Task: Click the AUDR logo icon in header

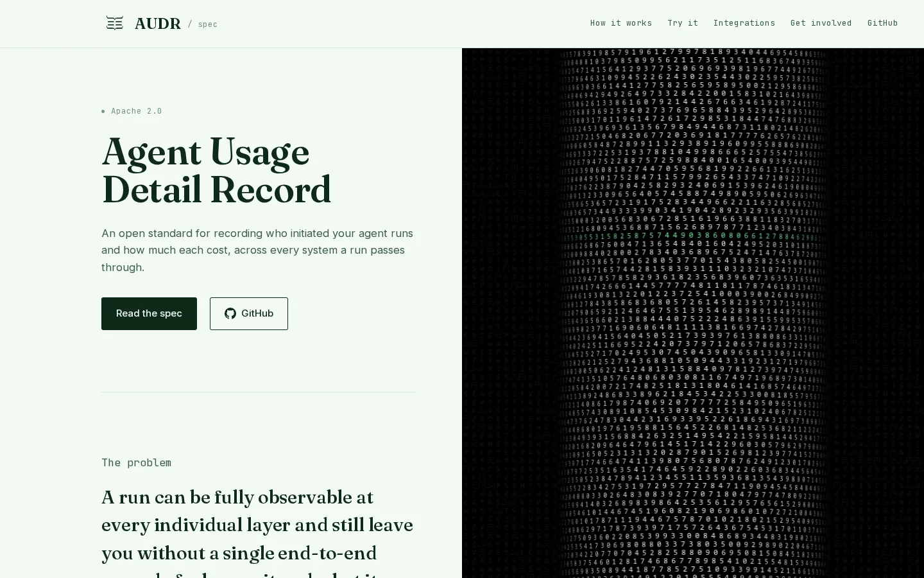Action: (115, 24)
